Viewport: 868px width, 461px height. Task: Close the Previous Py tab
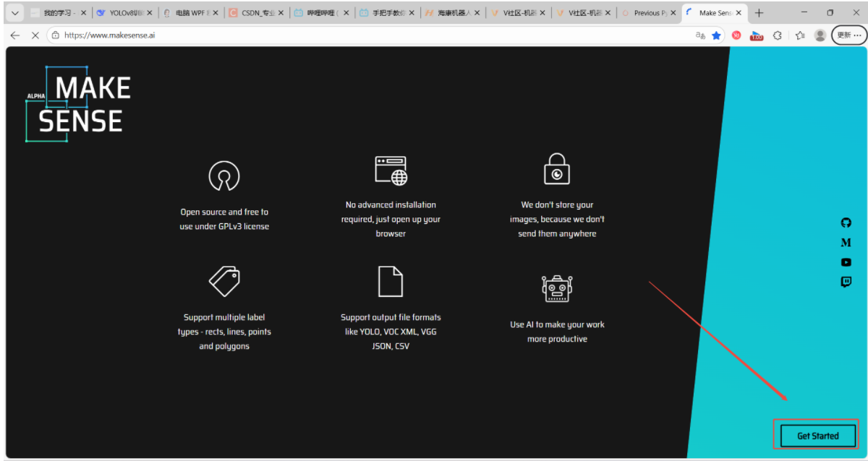pos(673,13)
